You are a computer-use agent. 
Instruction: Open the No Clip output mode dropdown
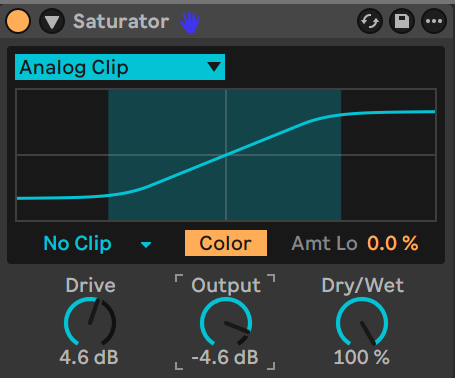98,243
